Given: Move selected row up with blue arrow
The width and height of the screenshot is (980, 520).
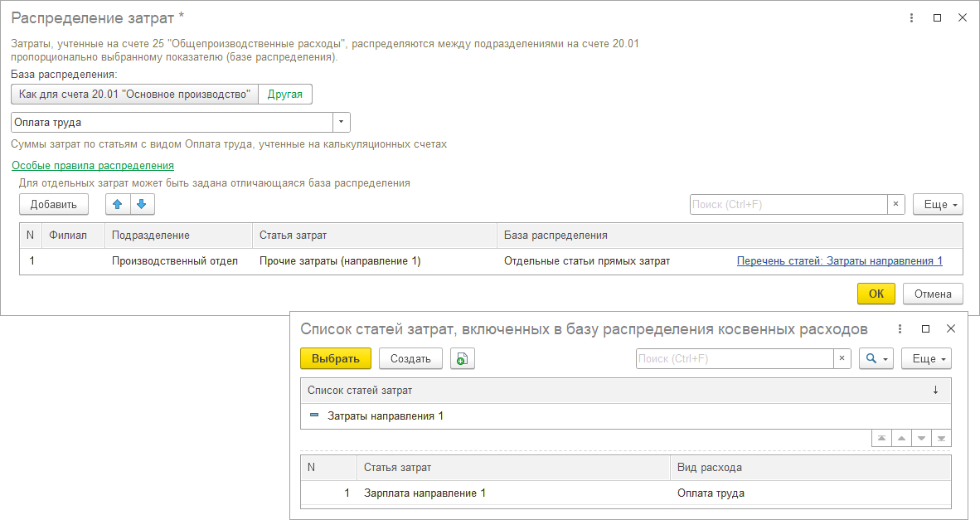Looking at the screenshot, I should (118, 204).
